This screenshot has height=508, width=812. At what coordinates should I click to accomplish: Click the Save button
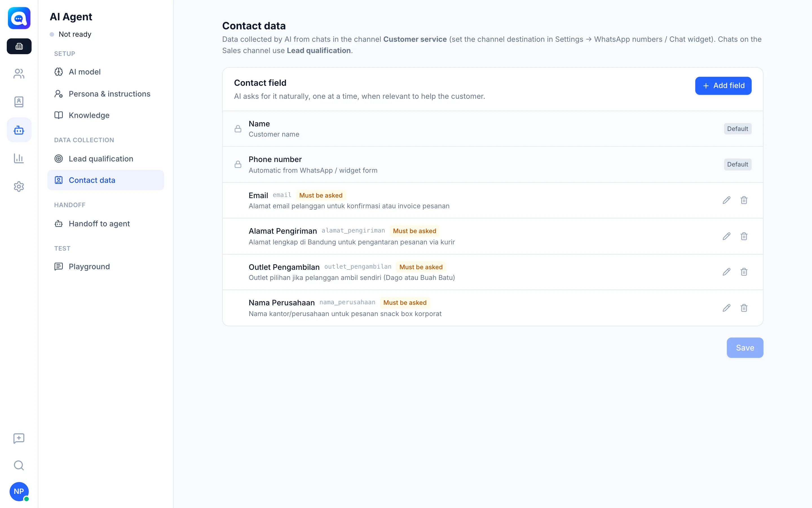click(x=745, y=348)
